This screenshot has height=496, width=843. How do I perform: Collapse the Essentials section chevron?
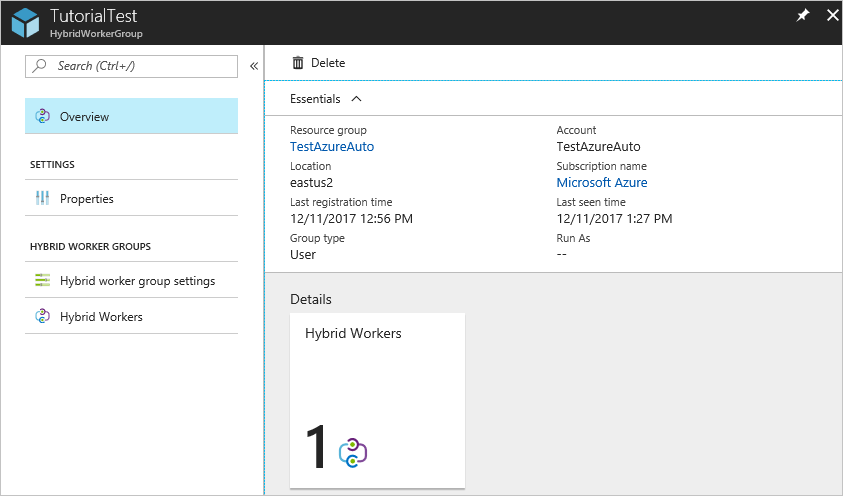[x=357, y=99]
